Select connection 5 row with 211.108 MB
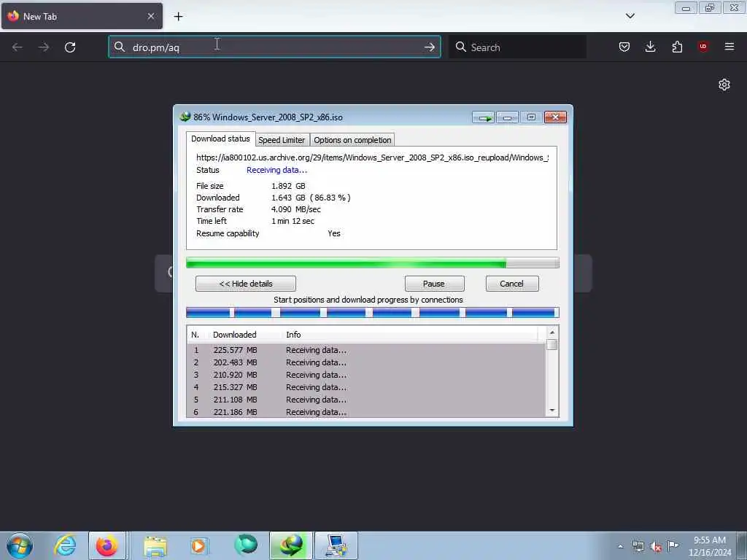Image resolution: width=747 pixels, height=560 pixels. click(x=366, y=400)
